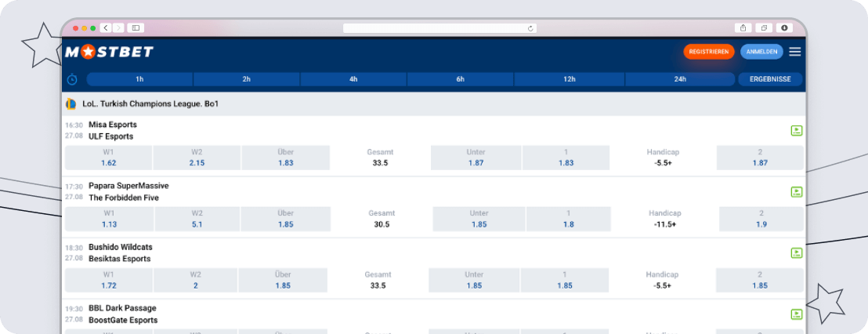Click the League of Legends league icon
868x334 pixels.
click(71, 103)
